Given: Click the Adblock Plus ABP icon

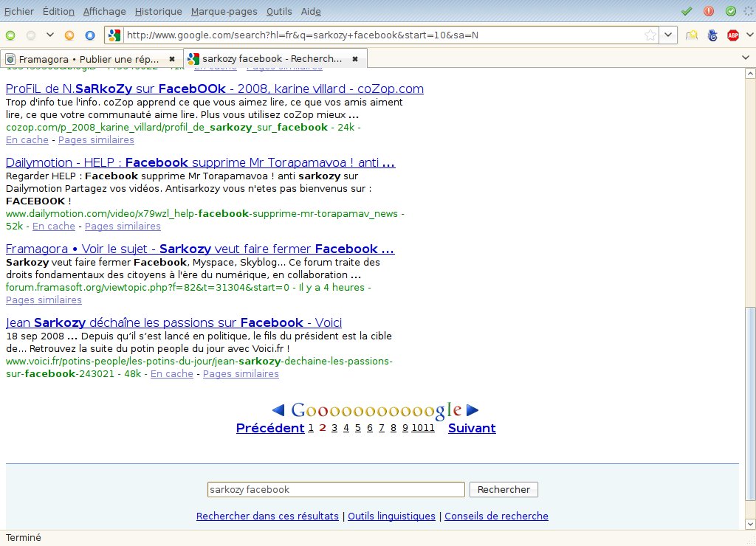Looking at the screenshot, I should pos(733,35).
